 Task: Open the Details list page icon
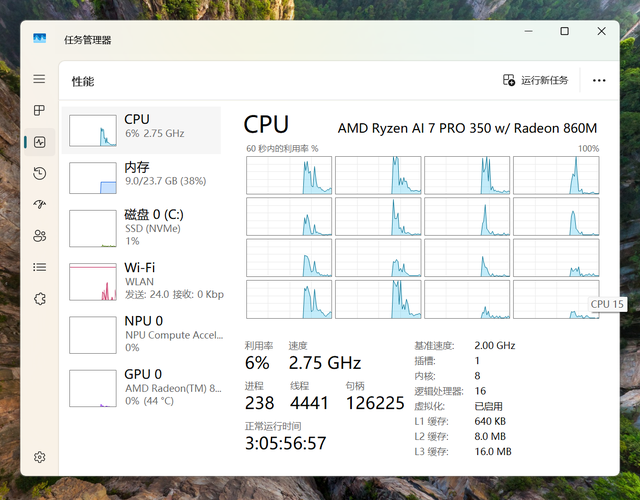coord(40,267)
